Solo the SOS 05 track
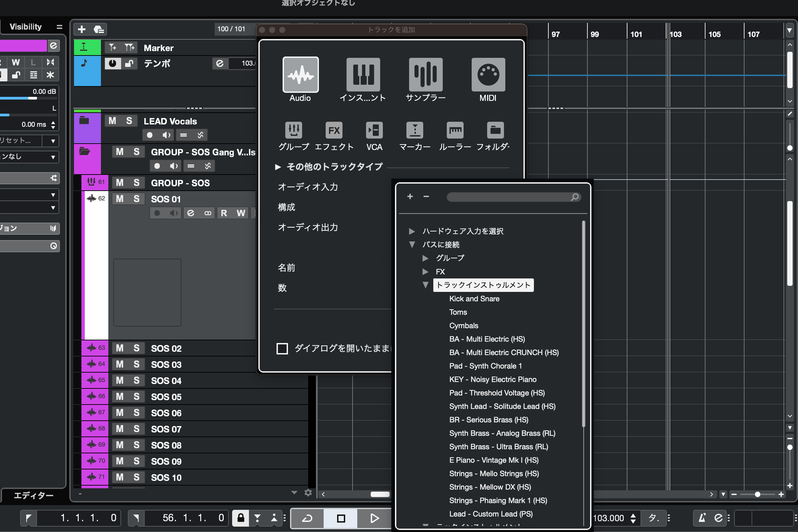The image size is (798, 532). pos(137,396)
